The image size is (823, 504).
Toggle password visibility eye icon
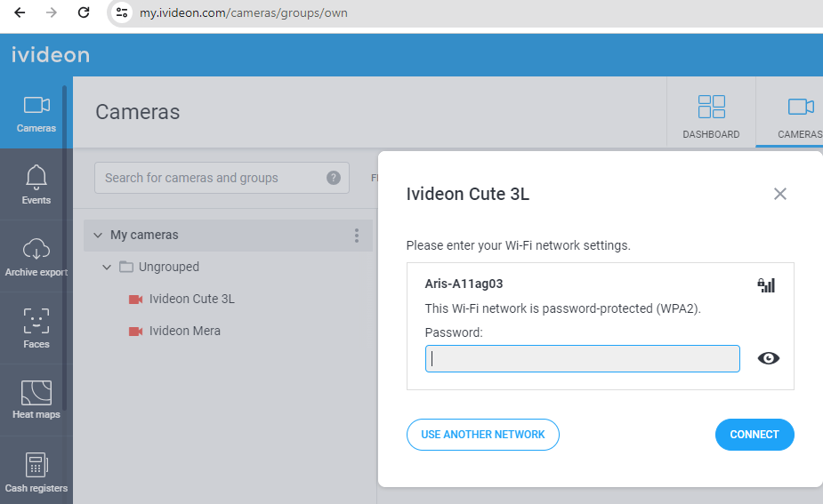point(769,358)
